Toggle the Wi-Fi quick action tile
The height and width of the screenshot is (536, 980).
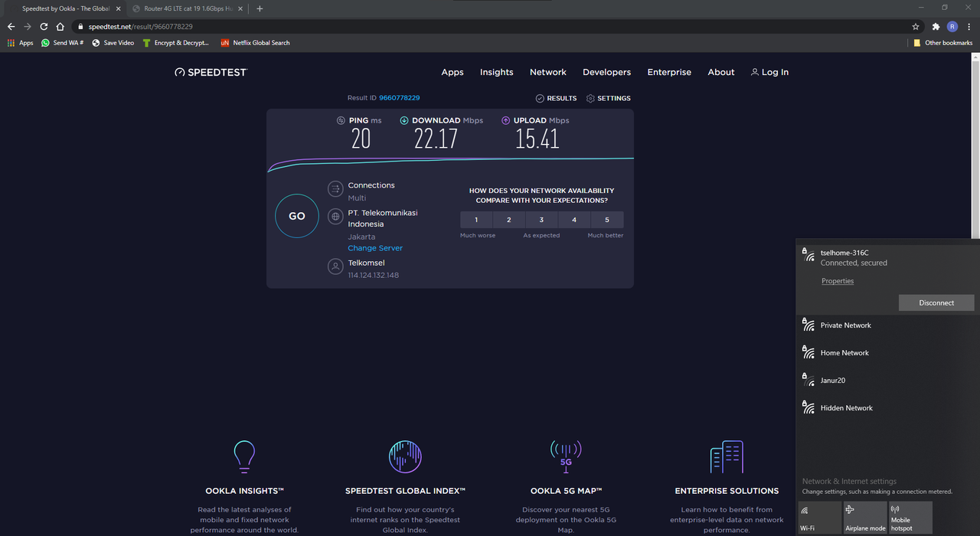pos(819,518)
